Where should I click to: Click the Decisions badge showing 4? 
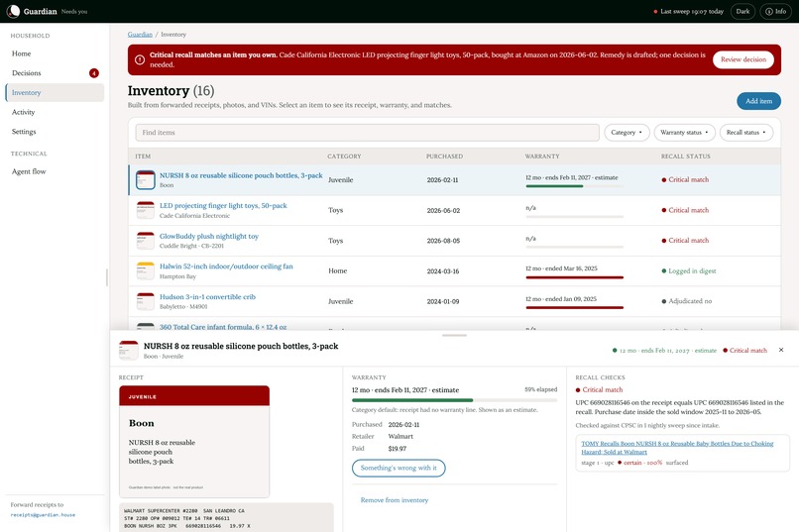pyautogui.click(x=94, y=73)
